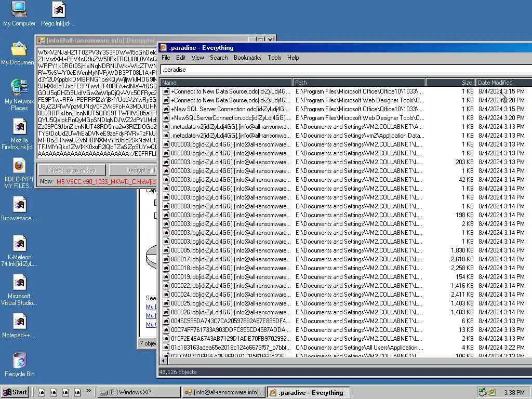Open My Documents folder icon on desktop
532x399 pixels.
19,49
